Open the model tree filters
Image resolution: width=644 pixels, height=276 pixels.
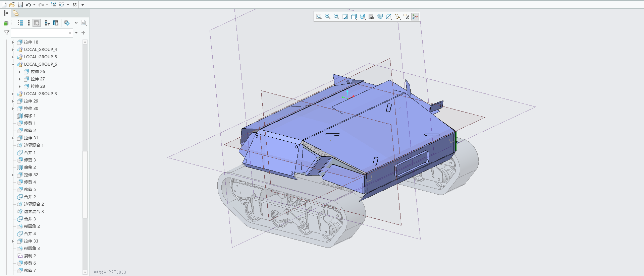pyautogui.click(x=48, y=23)
